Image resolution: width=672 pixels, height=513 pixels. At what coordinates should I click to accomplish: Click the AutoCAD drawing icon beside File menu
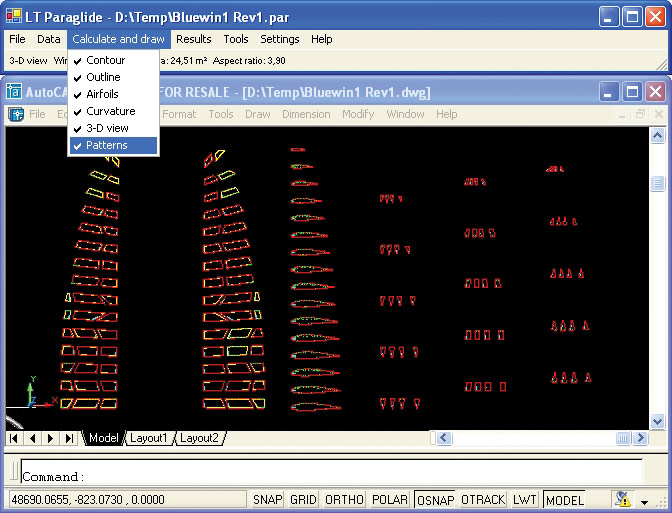17,114
